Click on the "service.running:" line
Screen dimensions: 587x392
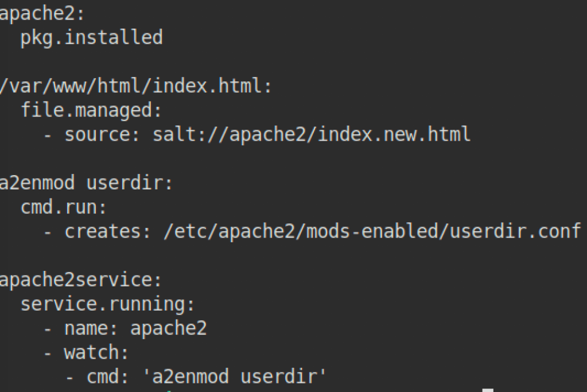pos(108,304)
